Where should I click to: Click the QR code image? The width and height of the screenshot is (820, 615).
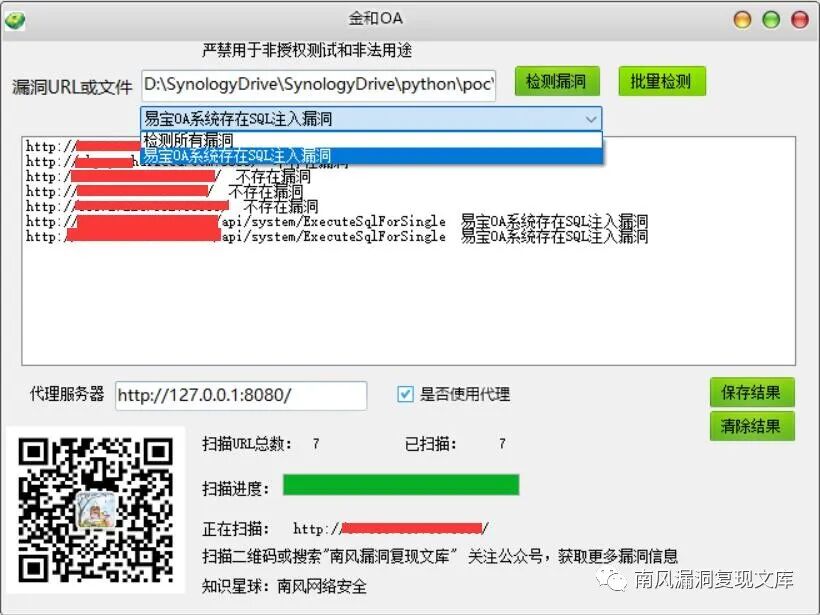click(x=96, y=510)
